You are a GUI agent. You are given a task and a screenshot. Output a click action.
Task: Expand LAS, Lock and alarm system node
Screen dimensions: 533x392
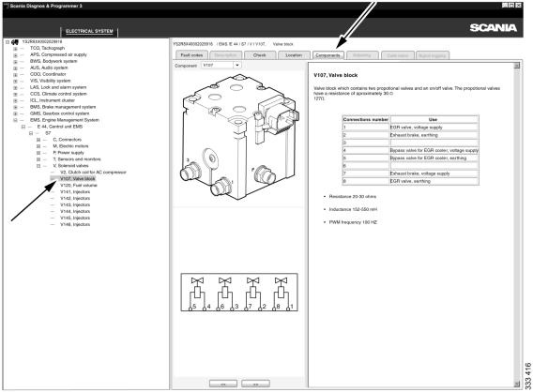point(15,87)
